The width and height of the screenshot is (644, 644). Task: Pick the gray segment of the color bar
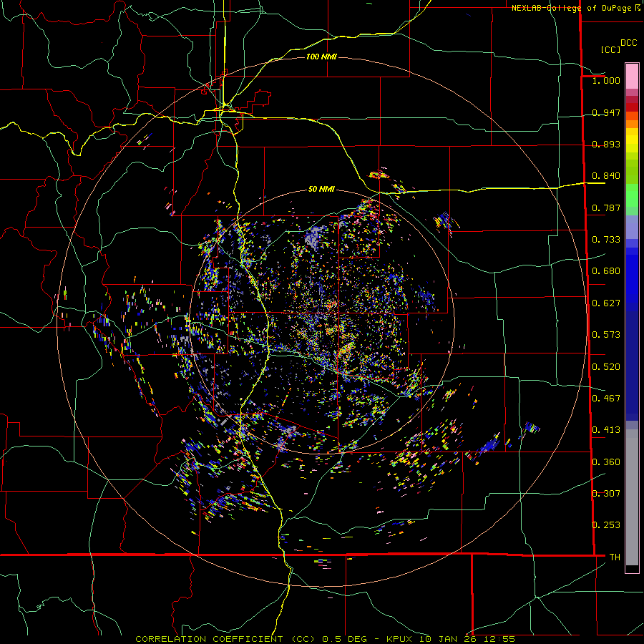coord(632,497)
